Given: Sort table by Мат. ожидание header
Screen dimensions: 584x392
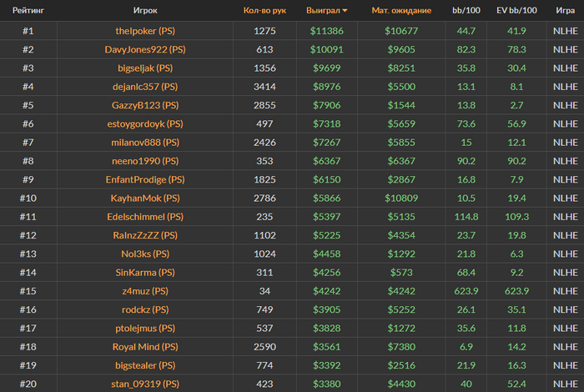Looking at the screenshot, I should (401, 10).
